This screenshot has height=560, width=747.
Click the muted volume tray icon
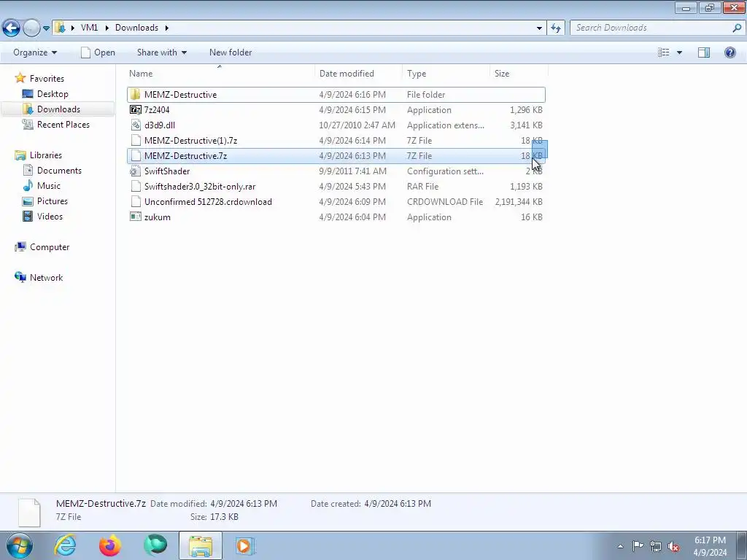[x=673, y=546]
